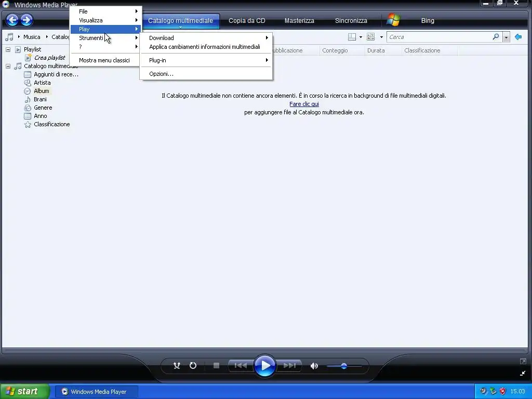
Task: Select Brani in the library tree
Action: pyautogui.click(x=40, y=99)
